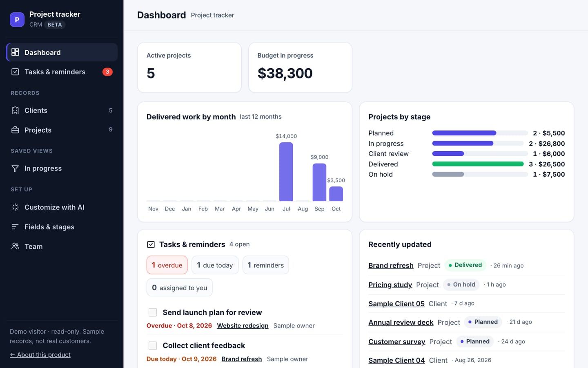Click the last 12 months label

(261, 117)
